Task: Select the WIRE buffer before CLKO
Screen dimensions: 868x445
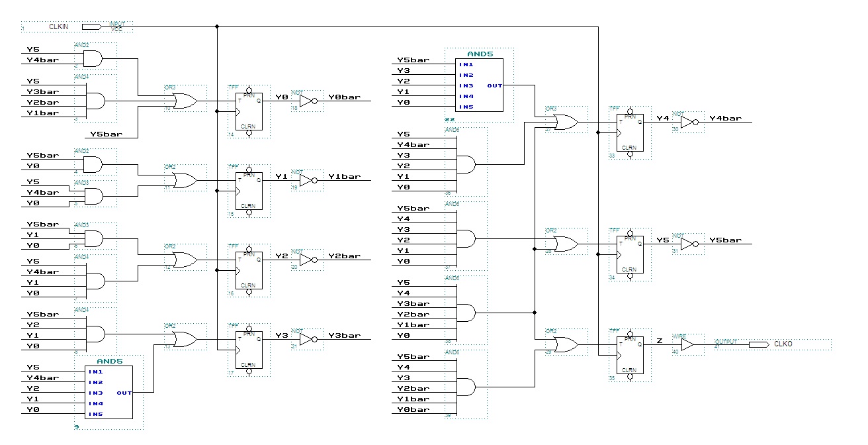Action: [687, 345]
